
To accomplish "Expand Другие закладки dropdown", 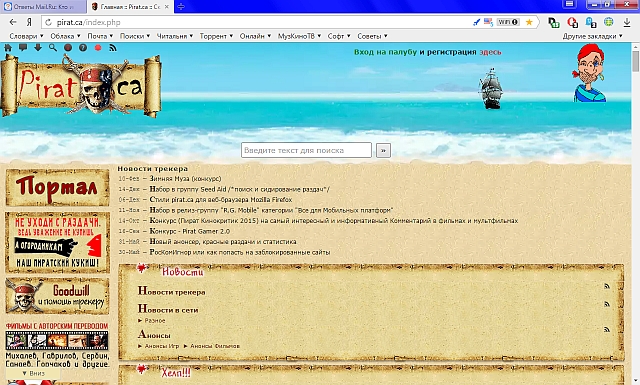I will click(x=592, y=36).
